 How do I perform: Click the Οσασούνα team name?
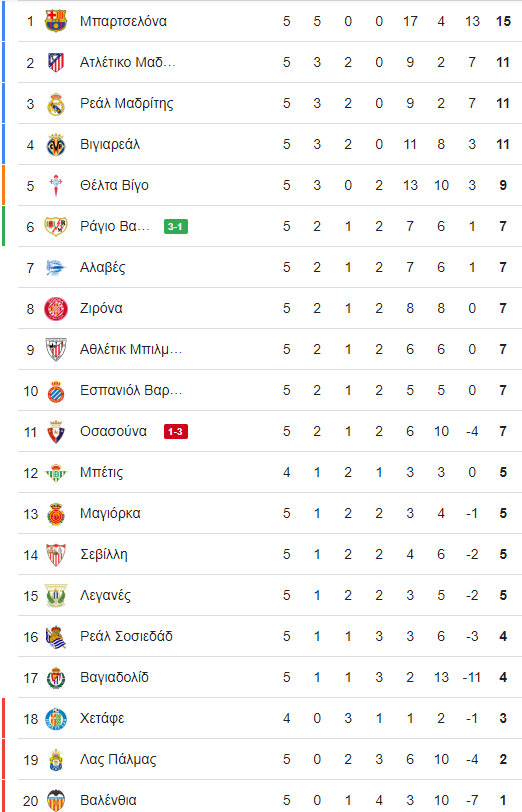coord(113,431)
